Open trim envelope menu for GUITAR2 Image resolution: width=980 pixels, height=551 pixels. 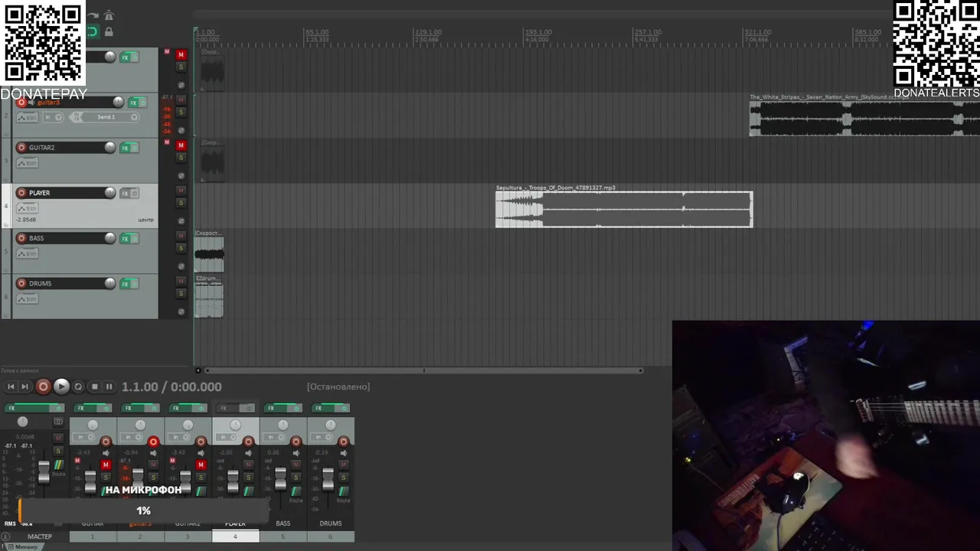(x=27, y=163)
